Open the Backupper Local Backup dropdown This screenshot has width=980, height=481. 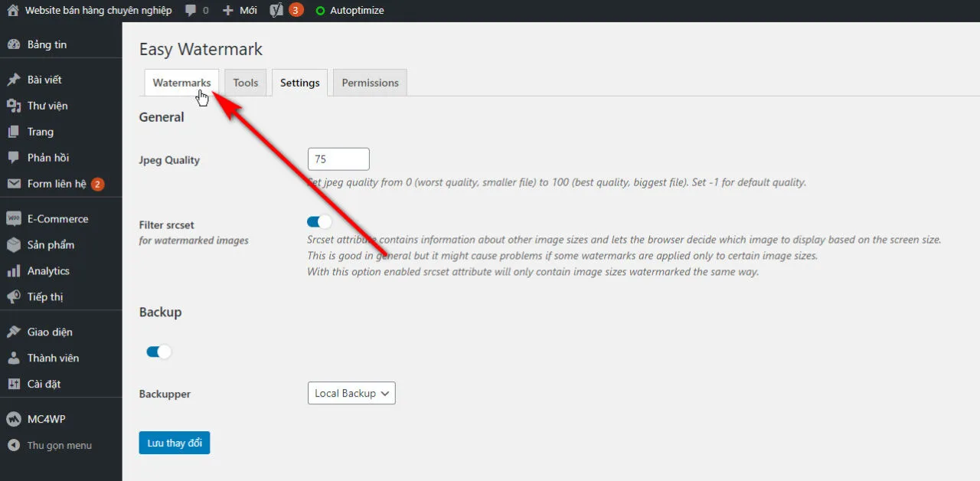(x=351, y=393)
